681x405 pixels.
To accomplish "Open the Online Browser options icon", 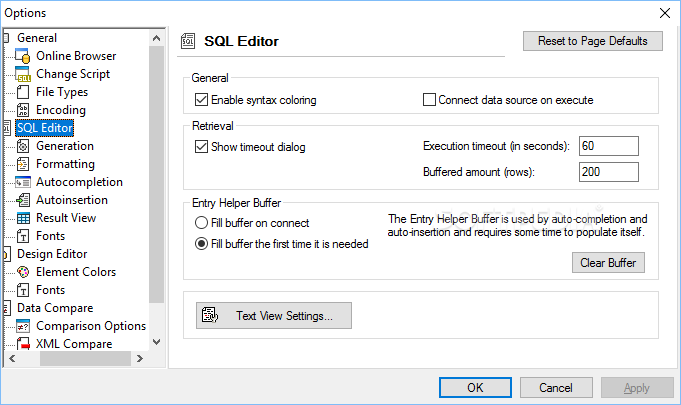I will coord(23,56).
